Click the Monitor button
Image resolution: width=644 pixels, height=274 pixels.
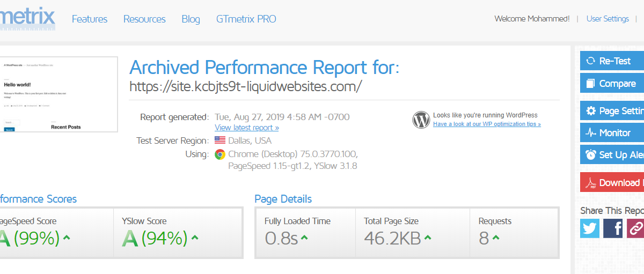click(x=612, y=132)
